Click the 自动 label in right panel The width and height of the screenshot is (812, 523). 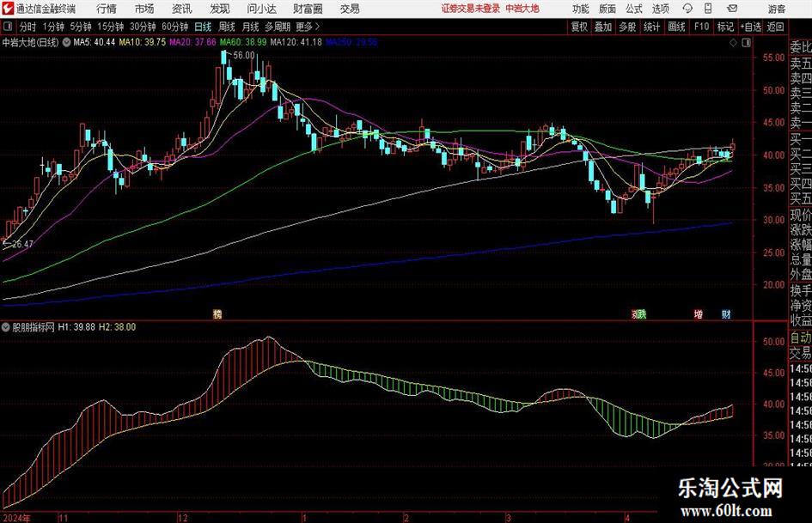[801, 338]
